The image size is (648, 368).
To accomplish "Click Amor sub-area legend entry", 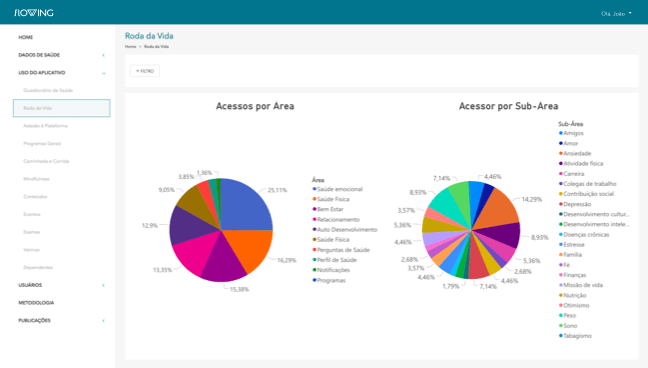I will tap(569, 143).
